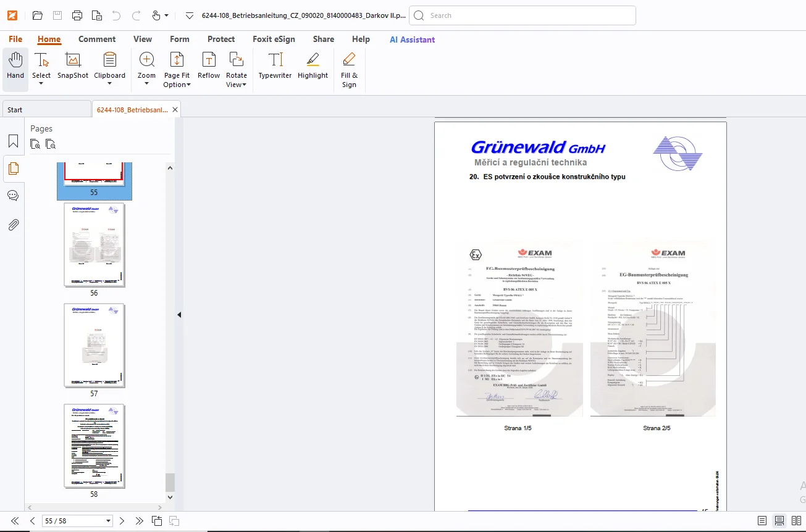806x532 pixels.
Task: Click the "Strana 1/5" caption text
Action: (519, 428)
